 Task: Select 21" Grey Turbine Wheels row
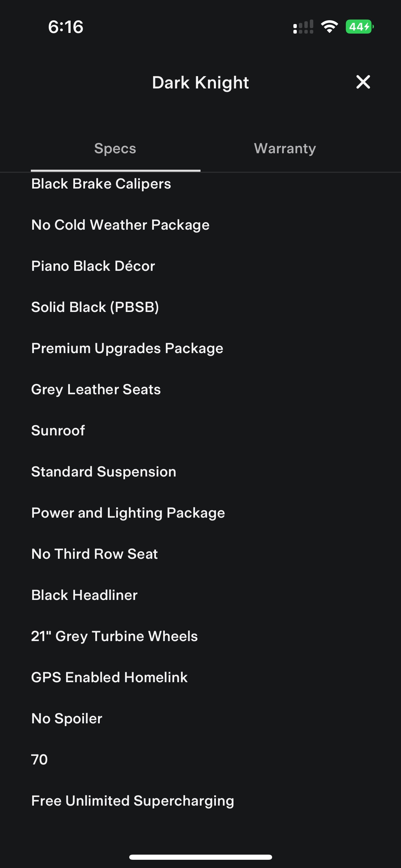coord(114,636)
